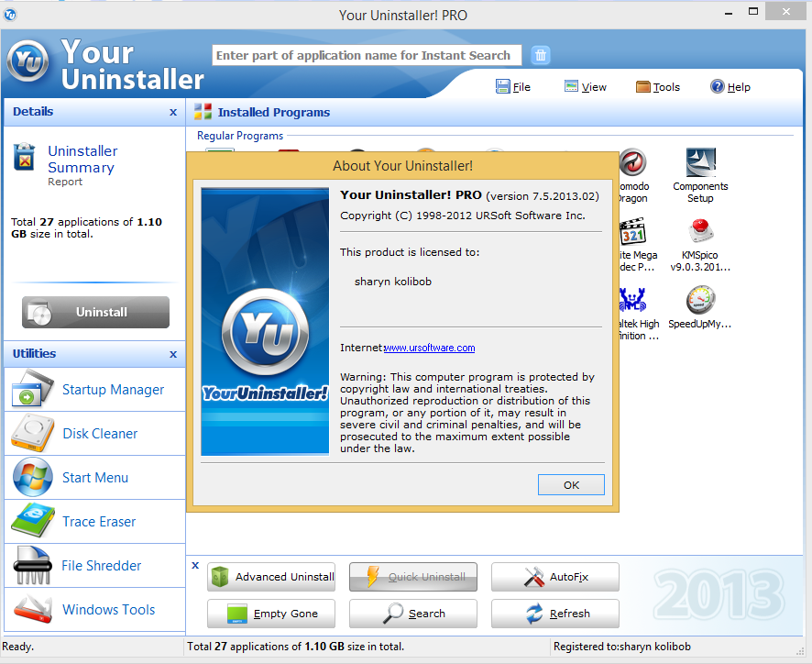Image resolution: width=812 pixels, height=664 pixels.
Task: Click the Search button in bottom toolbar
Action: 413,614
